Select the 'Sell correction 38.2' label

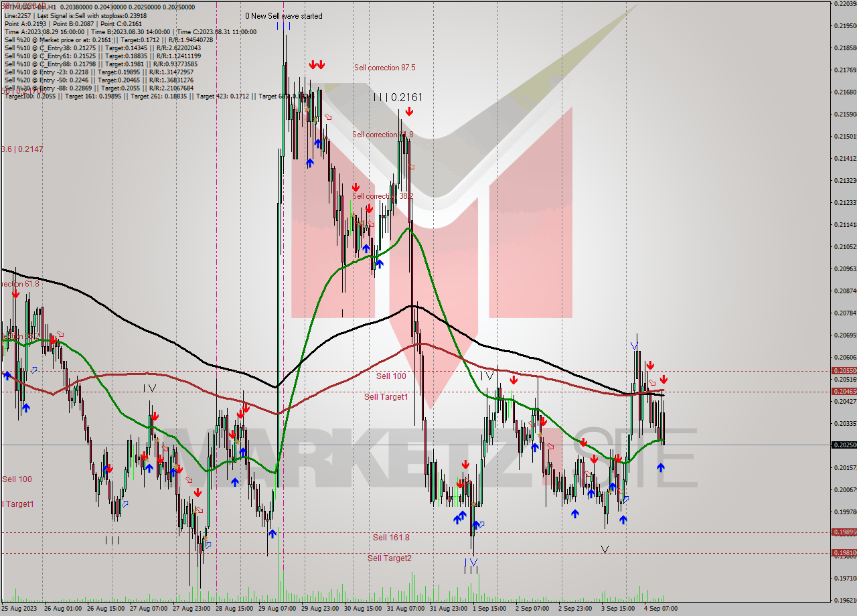coord(383,196)
